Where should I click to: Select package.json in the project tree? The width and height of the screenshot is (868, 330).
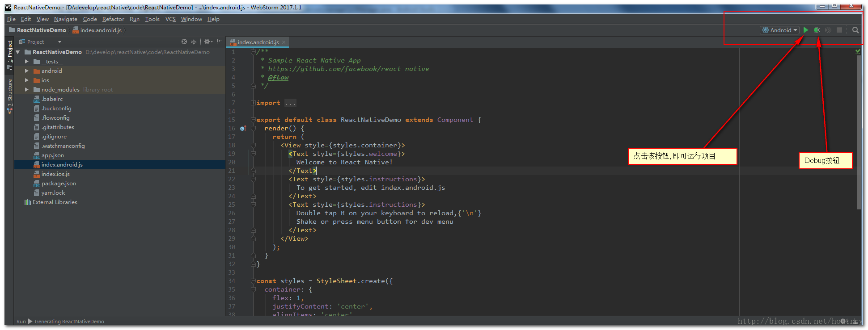click(59, 183)
